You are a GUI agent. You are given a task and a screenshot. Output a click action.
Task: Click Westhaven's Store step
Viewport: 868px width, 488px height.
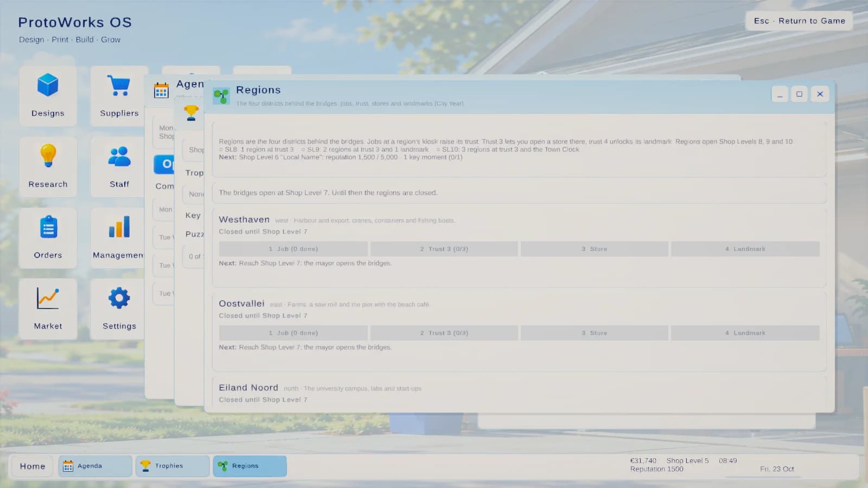coord(595,249)
